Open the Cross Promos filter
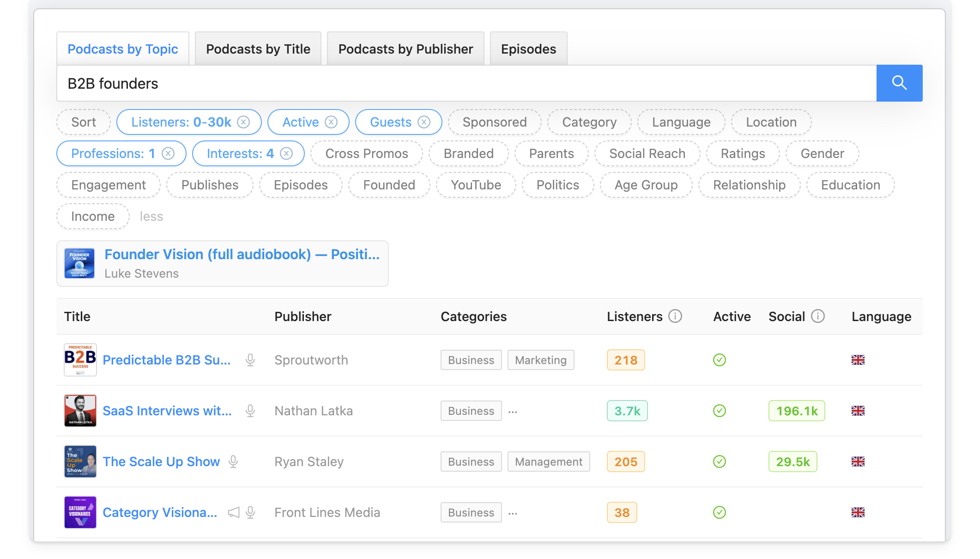 [x=367, y=153]
